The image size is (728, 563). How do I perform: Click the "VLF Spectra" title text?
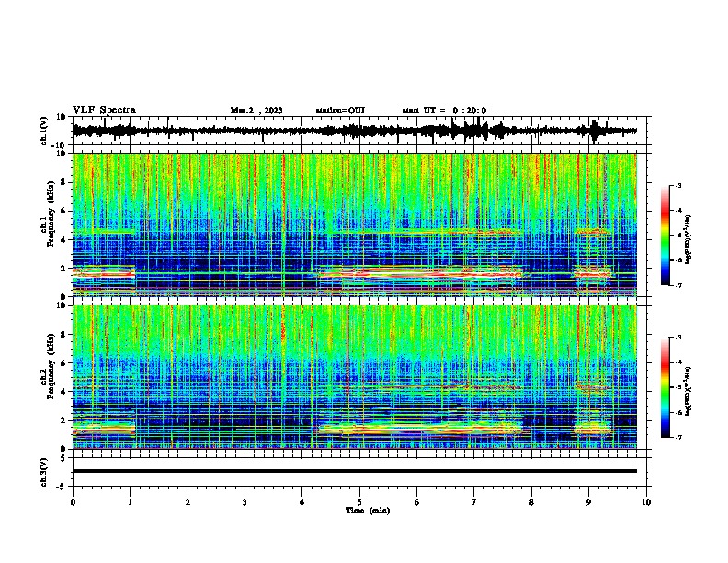104,110
